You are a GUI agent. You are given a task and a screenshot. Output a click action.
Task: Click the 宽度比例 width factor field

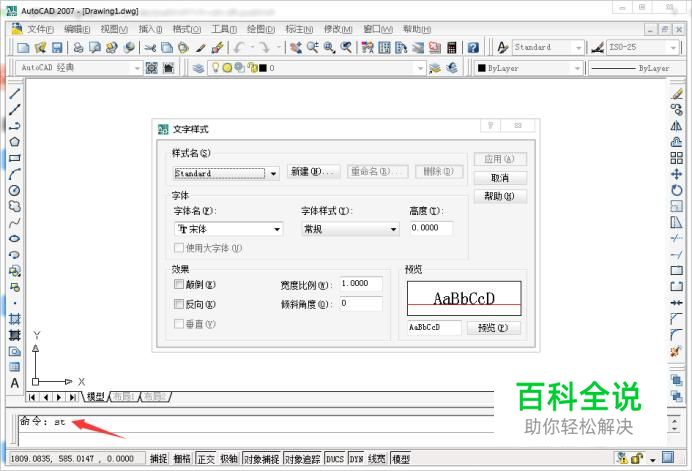click(361, 284)
